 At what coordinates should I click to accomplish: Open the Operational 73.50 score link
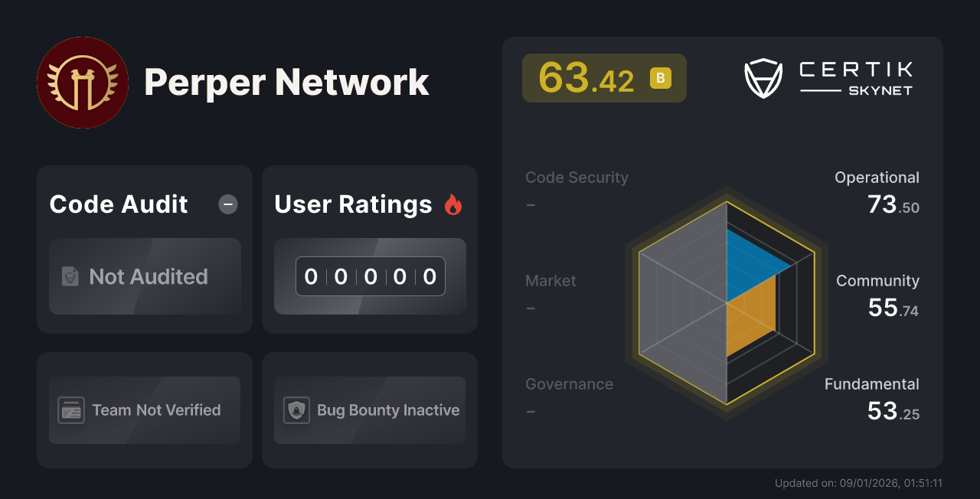coord(877,191)
